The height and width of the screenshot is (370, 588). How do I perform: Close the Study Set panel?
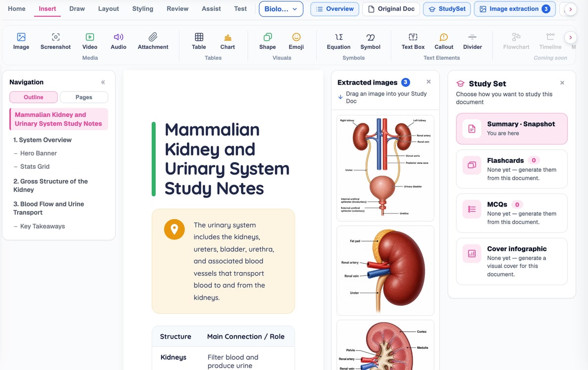pyautogui.click(x=562, y=83)
